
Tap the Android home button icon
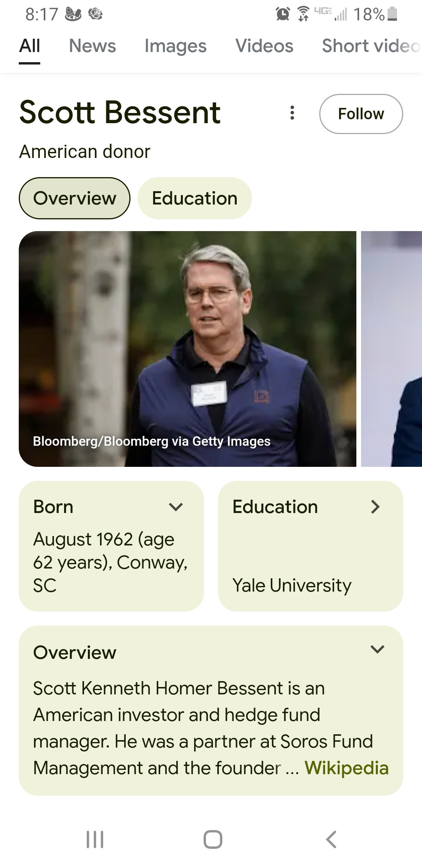click(x=213, y=839)
